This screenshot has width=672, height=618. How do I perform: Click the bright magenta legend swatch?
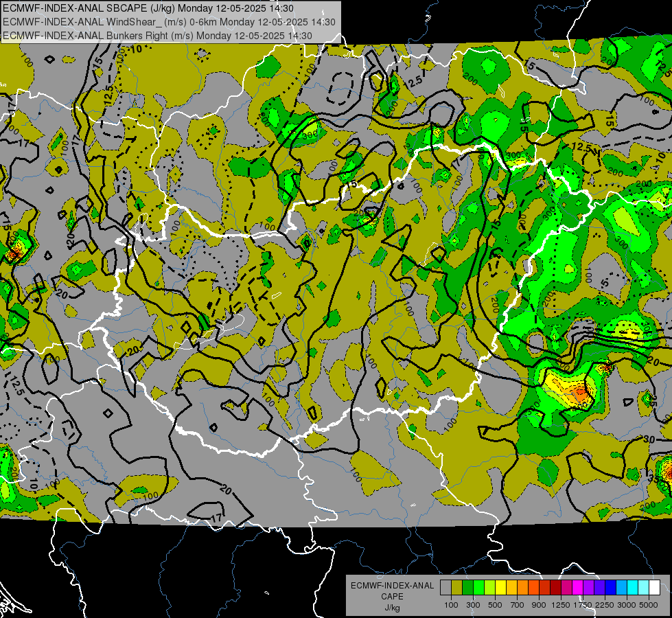578,587
